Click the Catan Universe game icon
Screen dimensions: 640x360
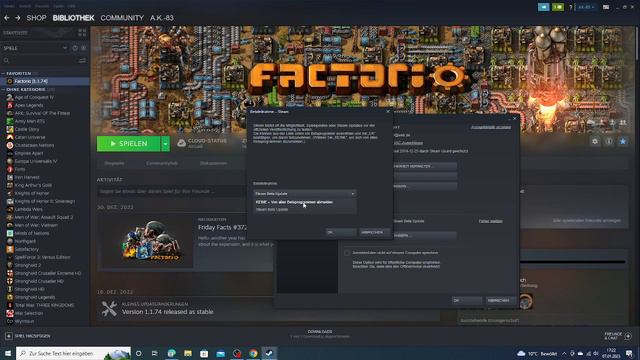coord(10,137)
